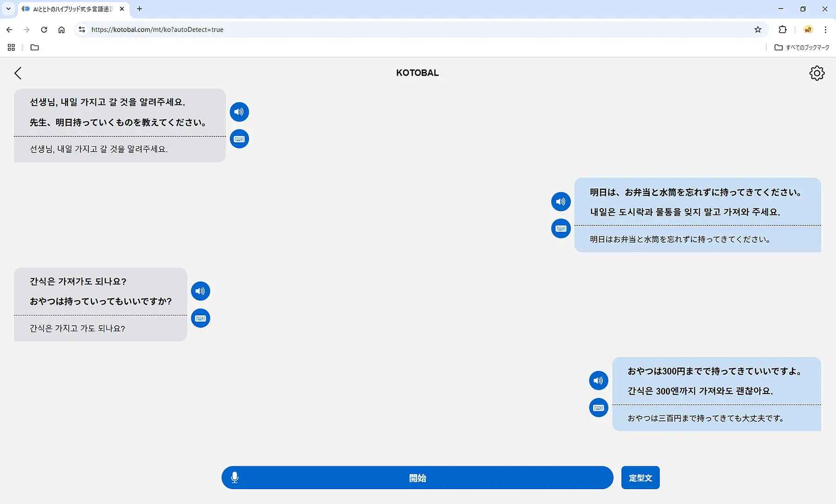Expand the tab search dropdown
Screen dimensions: 836x504
pos(8,9)
